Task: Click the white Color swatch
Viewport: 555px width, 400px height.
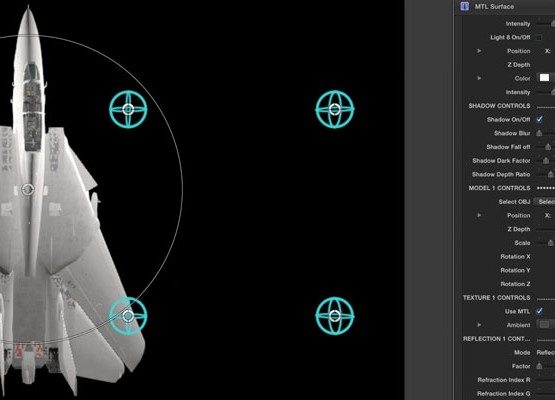Action: pyautogui.click(x=544, y=78)
